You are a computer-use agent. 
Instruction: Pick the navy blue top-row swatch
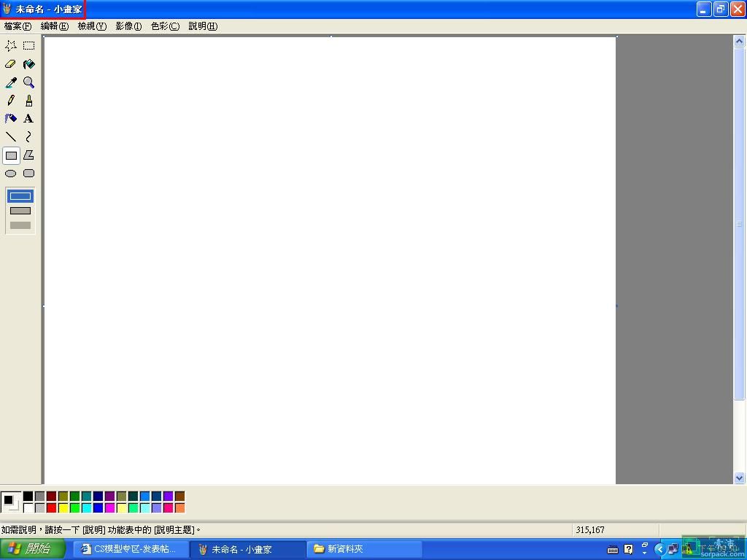[x=98, y=497]
